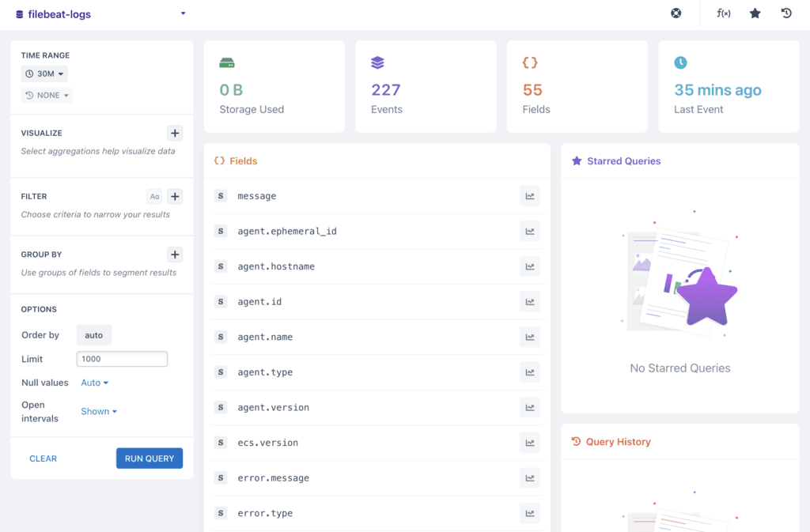810x532 pixels.
Task: Open query history via the clock icon
Action: click(785, 13)
